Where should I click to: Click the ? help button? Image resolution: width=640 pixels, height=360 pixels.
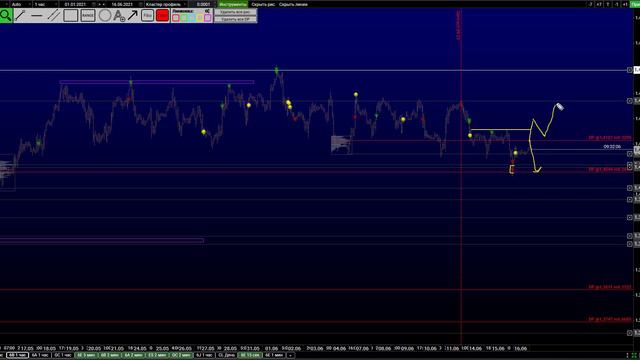[x=608, y=4]
